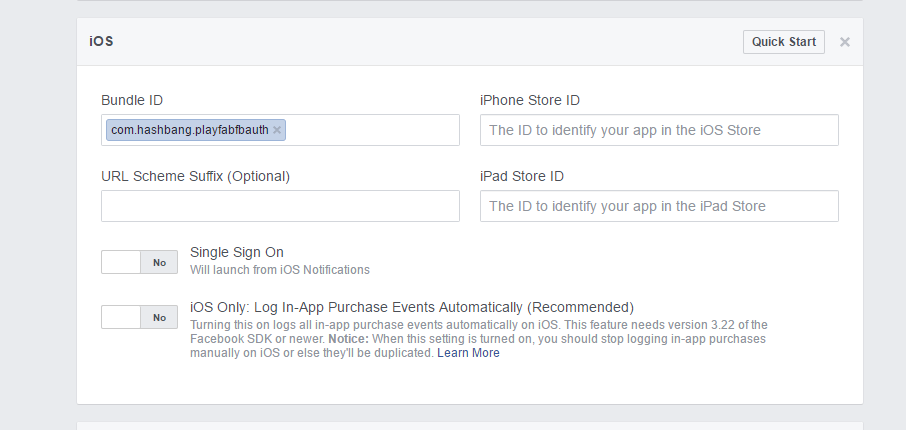
Task: Click the iPad Store ID label
Action: [x=522, y=176]
